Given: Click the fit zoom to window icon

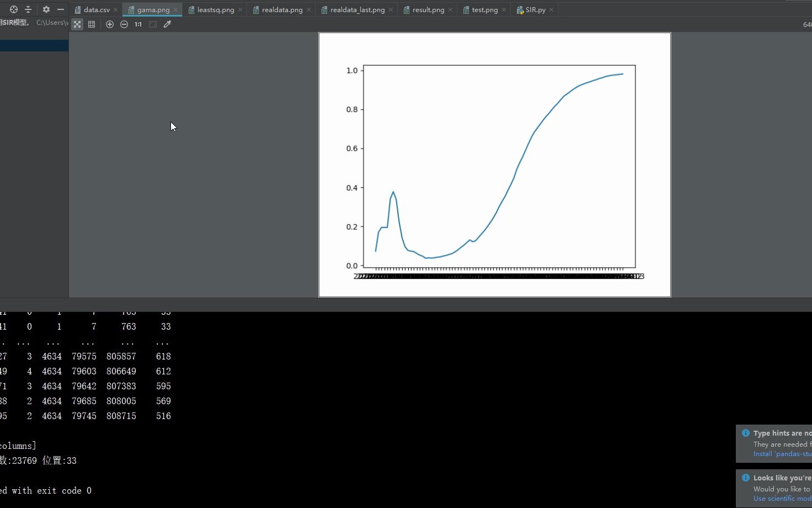Looking at the screenshot, I should [x=153, y=24].
